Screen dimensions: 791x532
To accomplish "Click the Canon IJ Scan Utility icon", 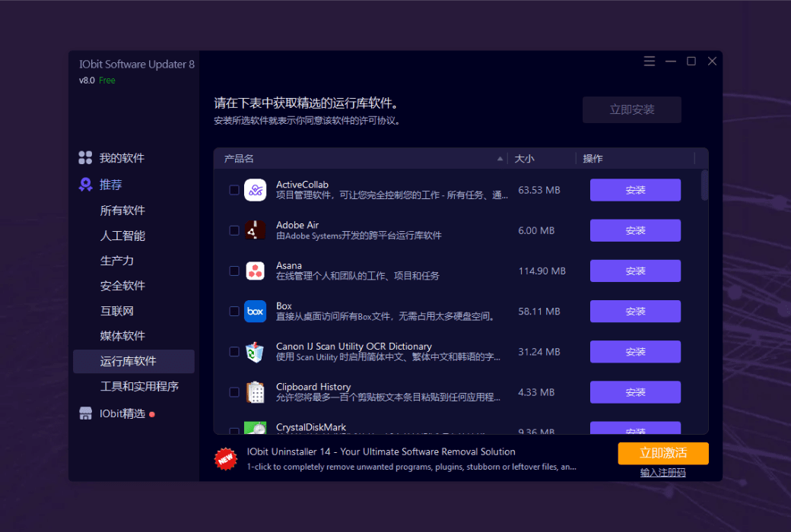I will (256, 351).
